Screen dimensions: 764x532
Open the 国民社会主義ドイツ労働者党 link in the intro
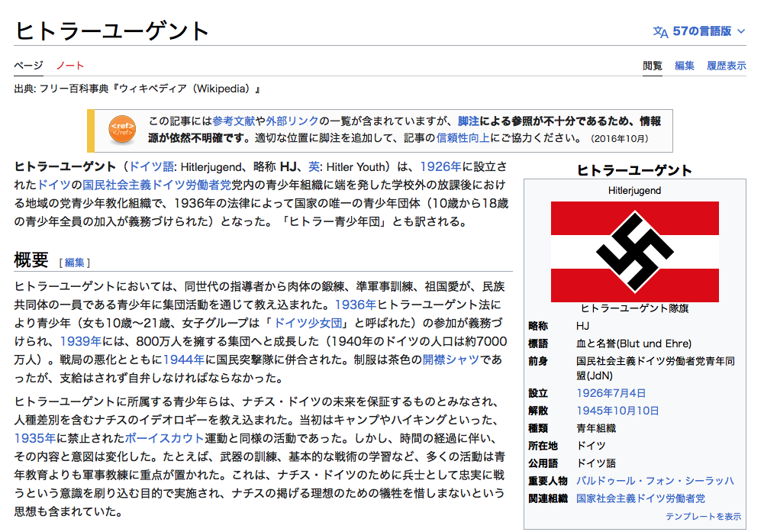pos(157,185)
